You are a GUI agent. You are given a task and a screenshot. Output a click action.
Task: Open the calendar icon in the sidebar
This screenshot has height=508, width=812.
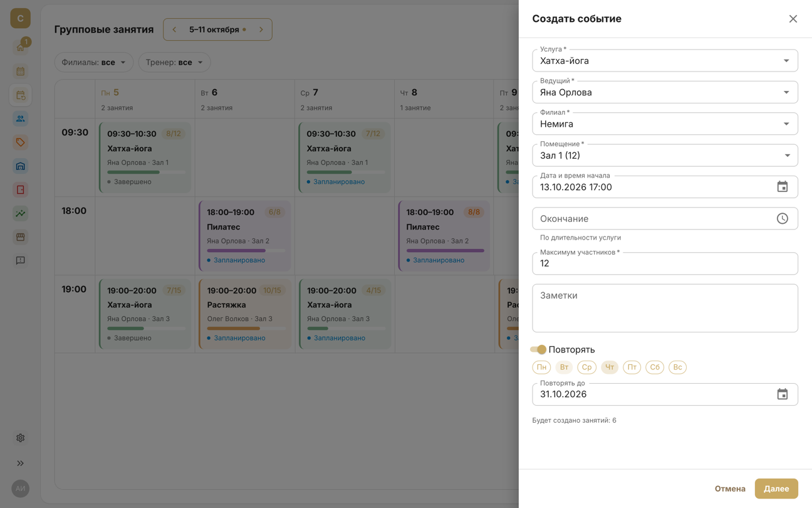point(21,71)
